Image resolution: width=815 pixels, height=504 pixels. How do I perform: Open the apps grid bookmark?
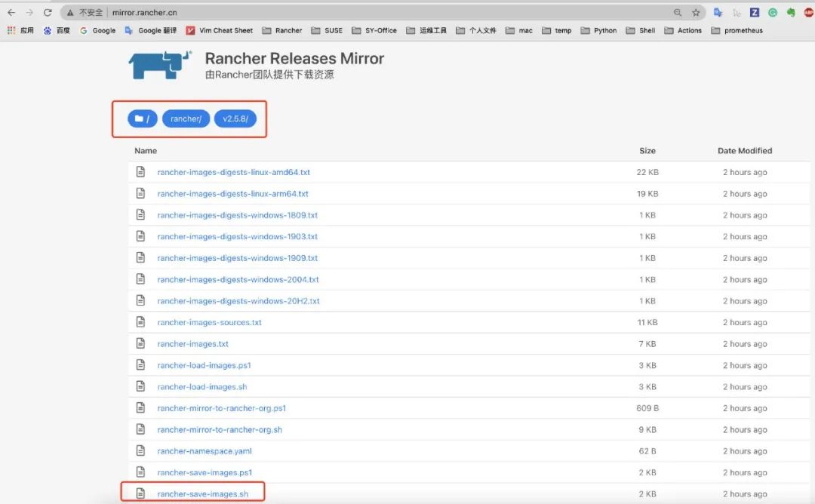coord(20,31)
